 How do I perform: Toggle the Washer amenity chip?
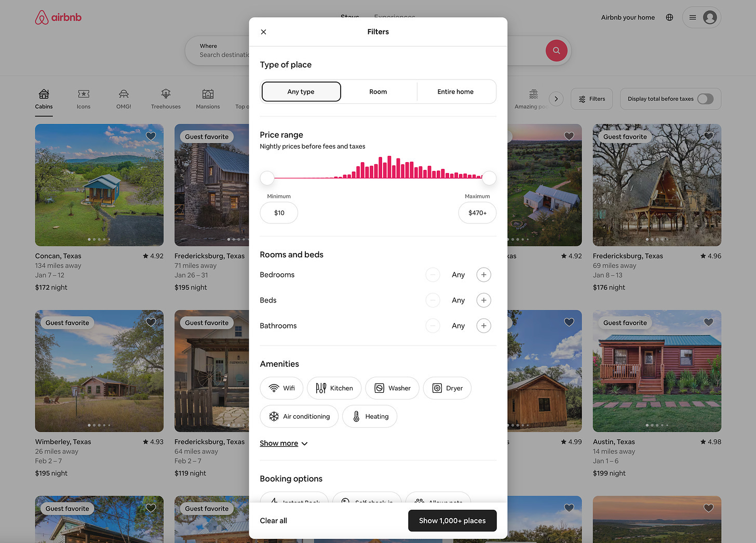(392, 388)
